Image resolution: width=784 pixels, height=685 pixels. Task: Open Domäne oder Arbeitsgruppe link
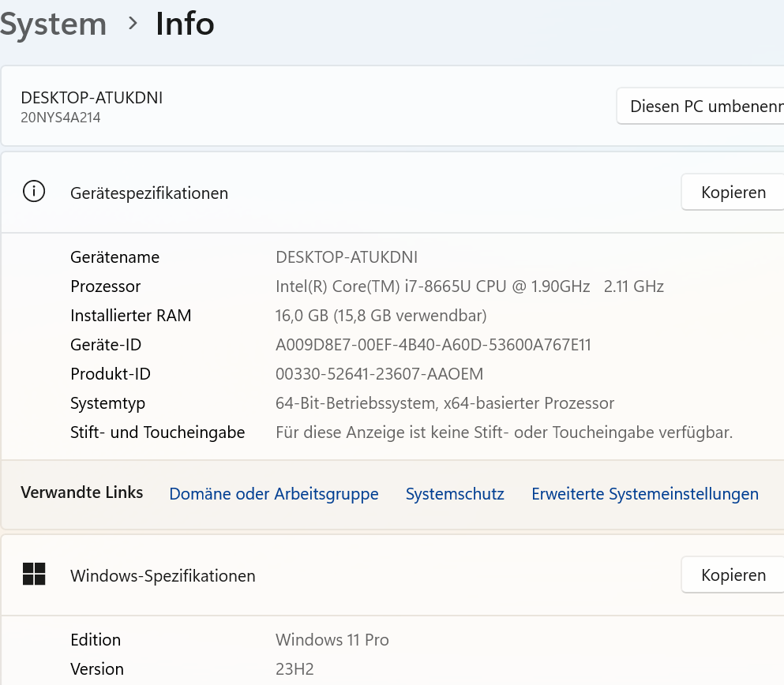point(273,494)
